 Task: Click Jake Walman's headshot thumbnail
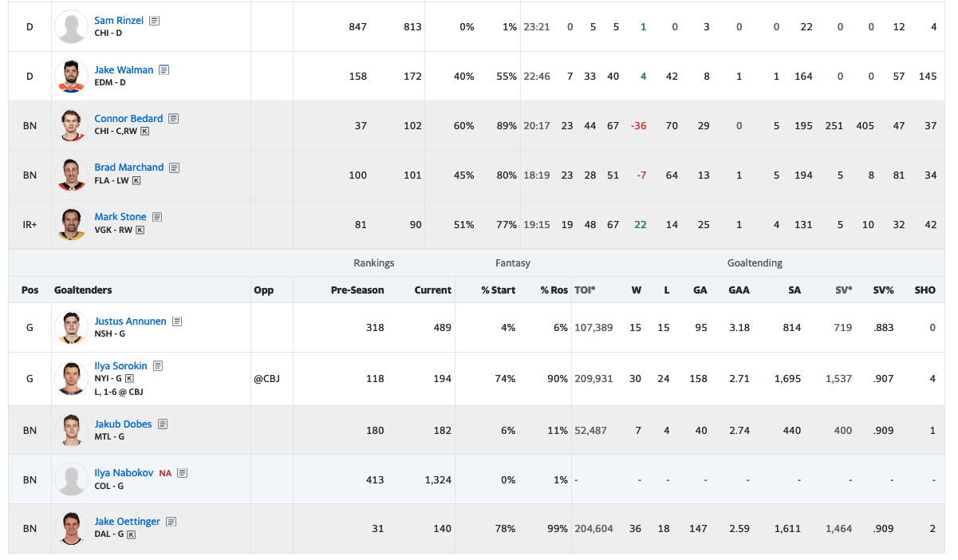(x=71, y=77)
